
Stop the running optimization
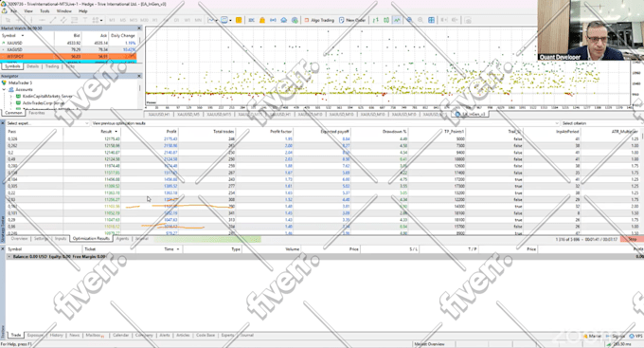(632, 239)
